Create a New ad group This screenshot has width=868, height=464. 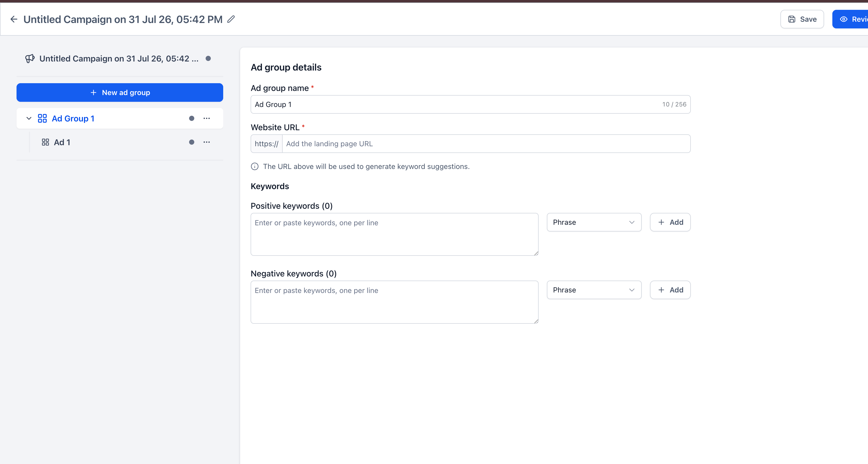coord(120,92)
